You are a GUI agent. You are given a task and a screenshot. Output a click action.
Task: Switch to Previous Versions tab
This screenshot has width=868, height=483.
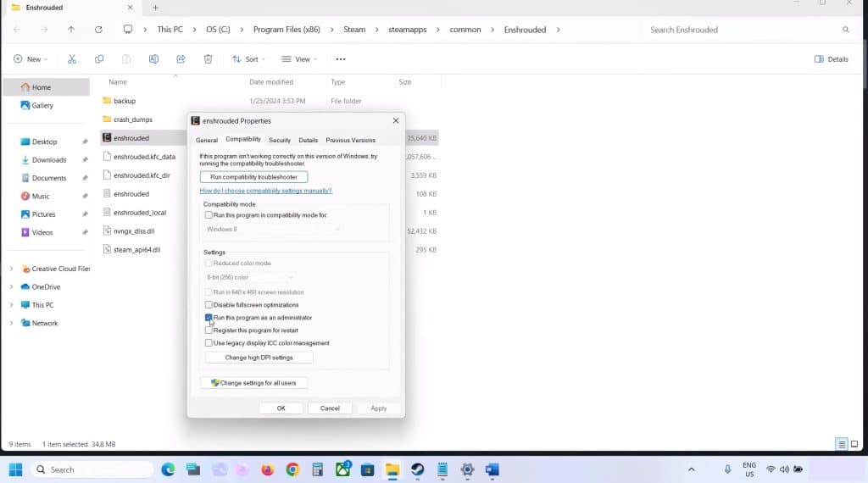point(350,140)
